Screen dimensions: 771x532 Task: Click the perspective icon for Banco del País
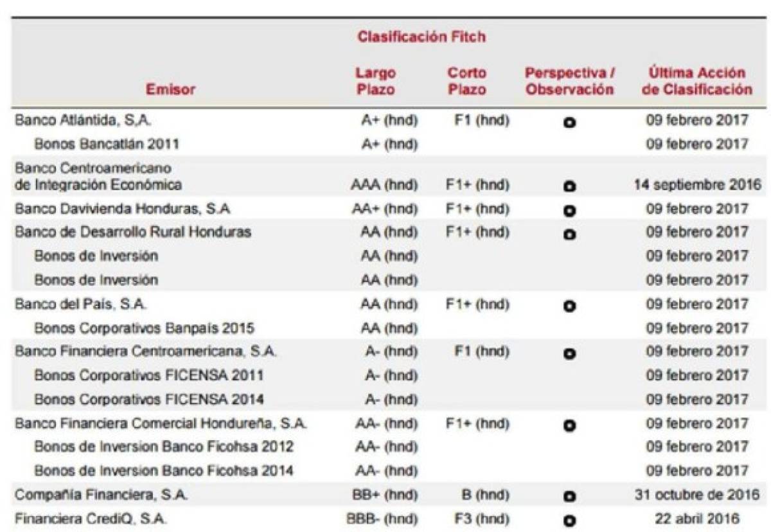(x=569, y=306)
